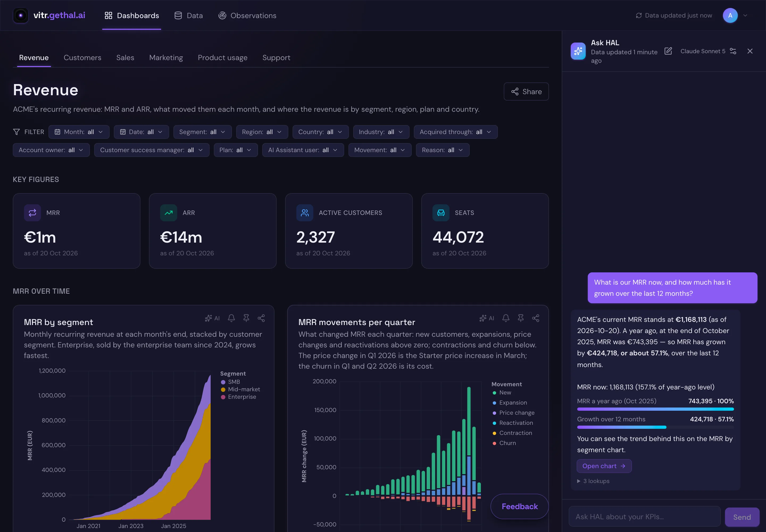Click AI icon on MRR movements per quarter
Viewport: 766px width, 532px height.
coord(487,318)
